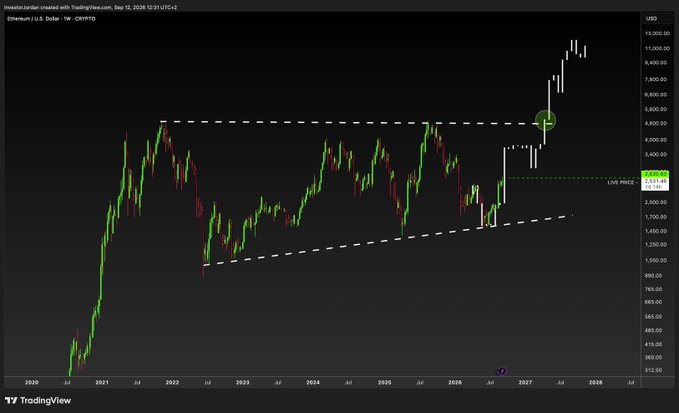Click the 13,000.00 price scale label
This screenshot has width=679, height=413.
tap(657, 33)
